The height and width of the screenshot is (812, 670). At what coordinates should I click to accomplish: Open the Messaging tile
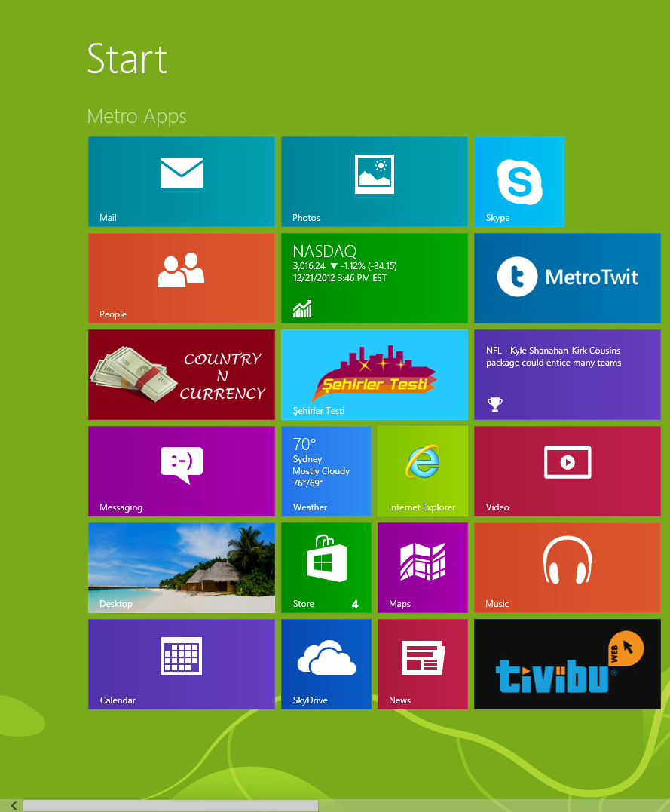pyautogui.click(x=181, y=471)
